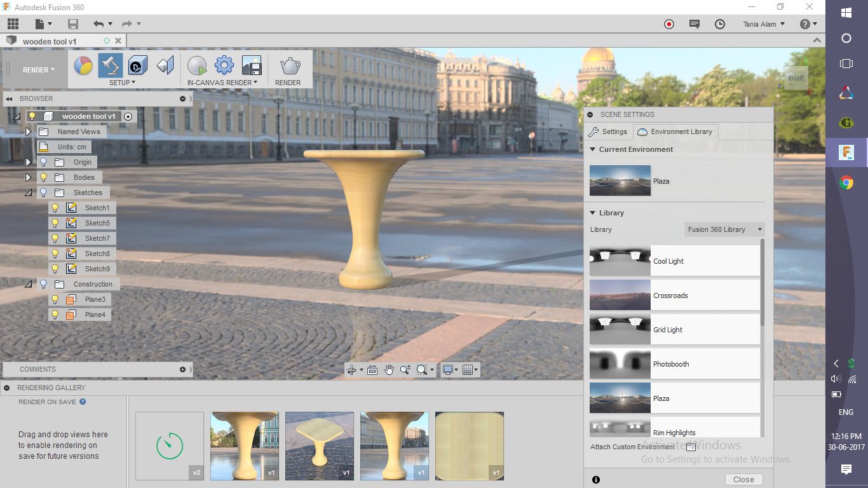Click the Look At tool icon

click(372, 370)
